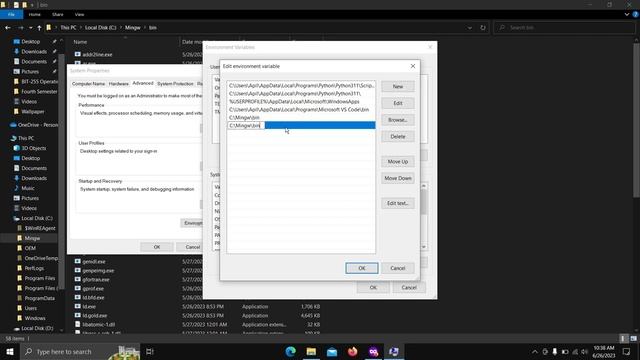Select the Microsoft VS Code\bin path entry

click(x=301, y=110)
